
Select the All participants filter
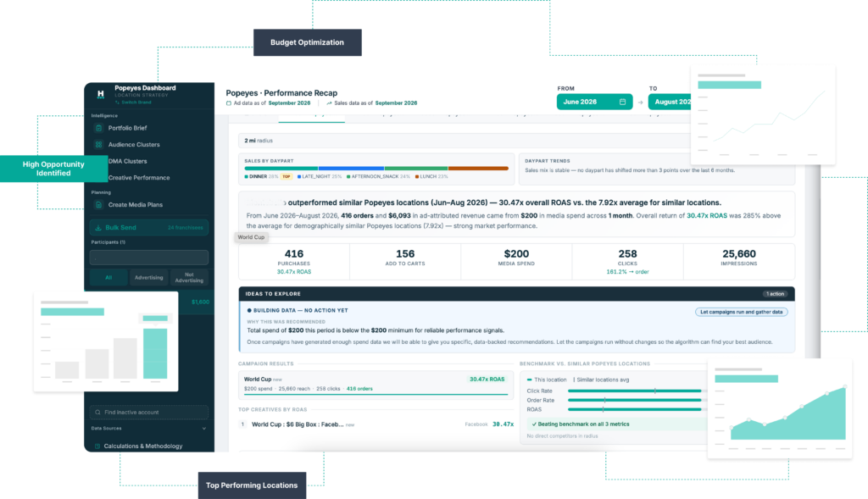[108, 277]
